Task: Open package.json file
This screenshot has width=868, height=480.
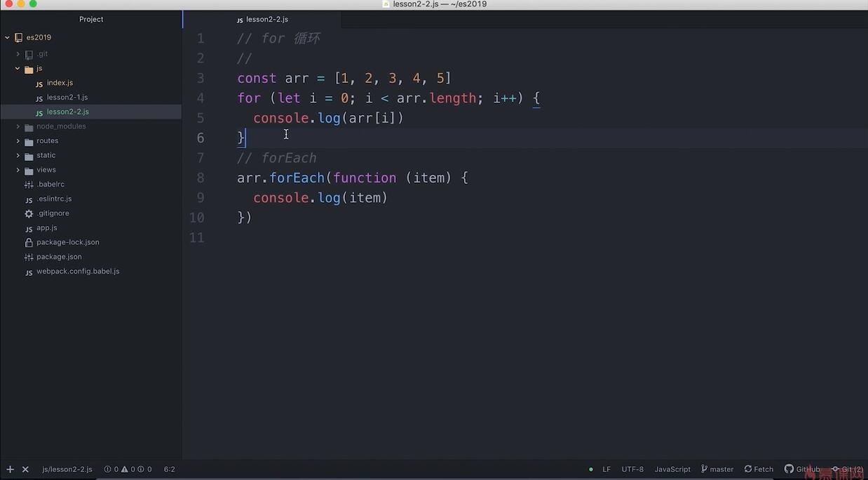Action: click(x=59, y=257)
